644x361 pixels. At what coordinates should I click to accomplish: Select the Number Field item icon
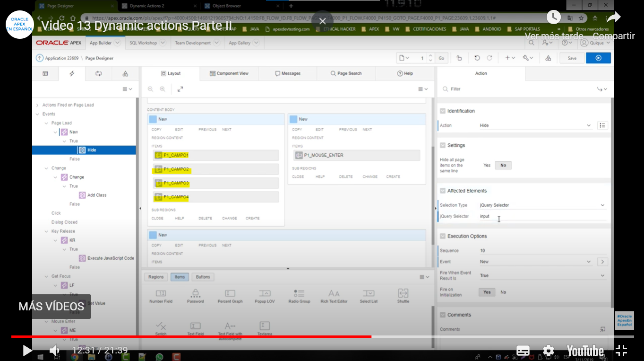tap(161, 293)
